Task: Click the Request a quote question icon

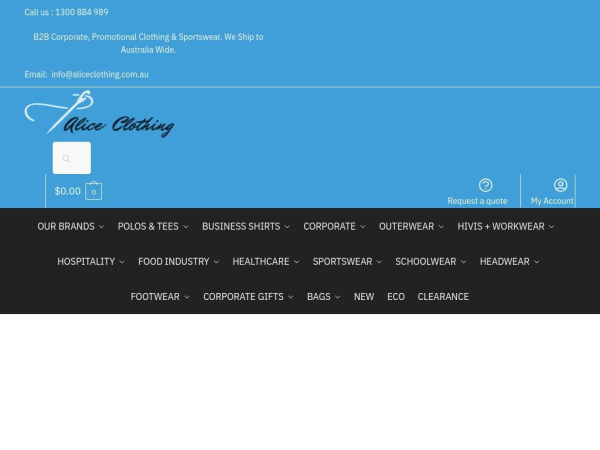Action: click(485, 185)
